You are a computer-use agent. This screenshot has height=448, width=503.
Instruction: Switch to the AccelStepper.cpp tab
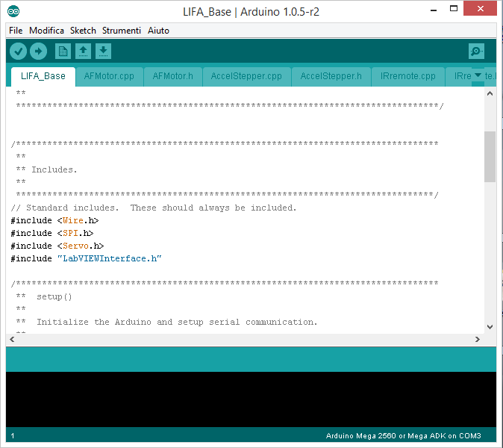point(246,76)
